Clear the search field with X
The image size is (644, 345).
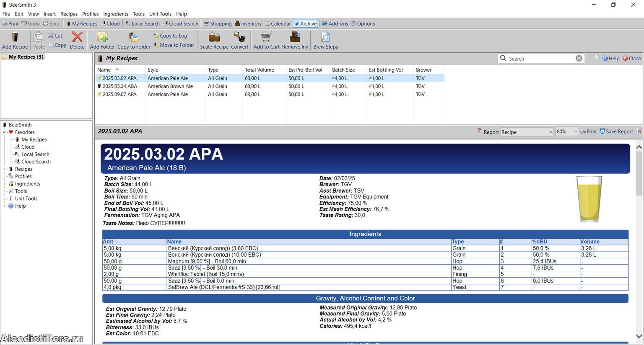pos(579,58)
